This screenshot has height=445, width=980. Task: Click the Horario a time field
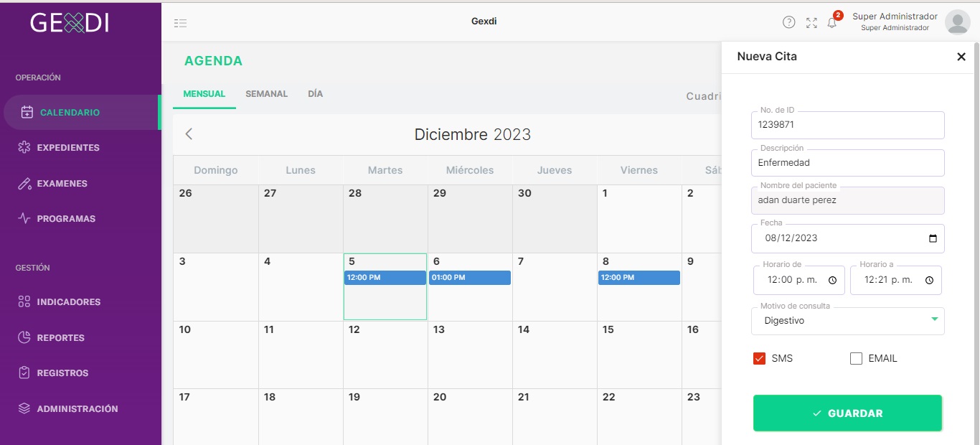click(896, 281)
